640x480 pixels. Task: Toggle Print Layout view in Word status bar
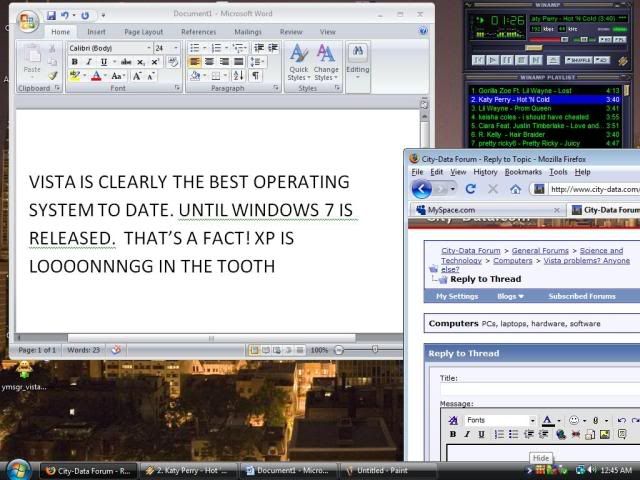coord(254,350)
